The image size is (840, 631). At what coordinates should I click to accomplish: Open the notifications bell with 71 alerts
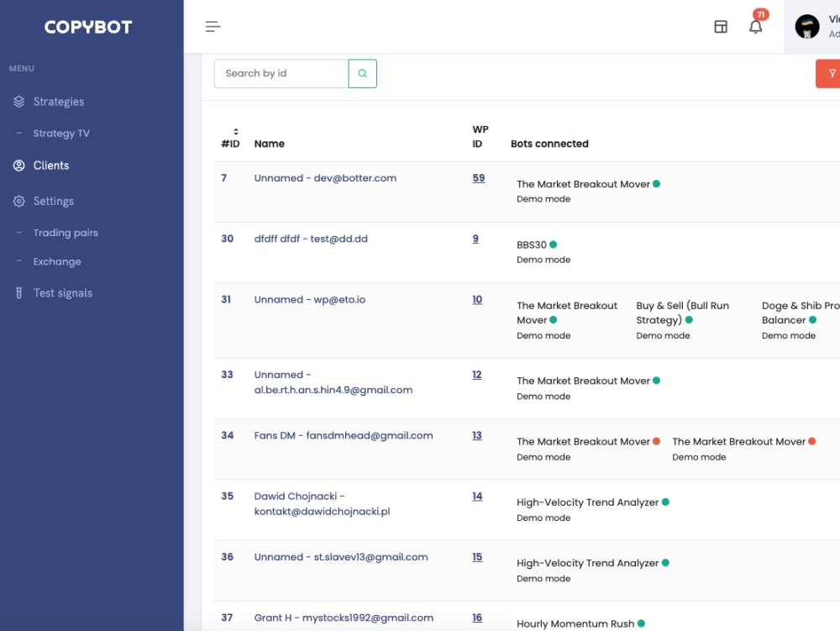coord(755,26)
